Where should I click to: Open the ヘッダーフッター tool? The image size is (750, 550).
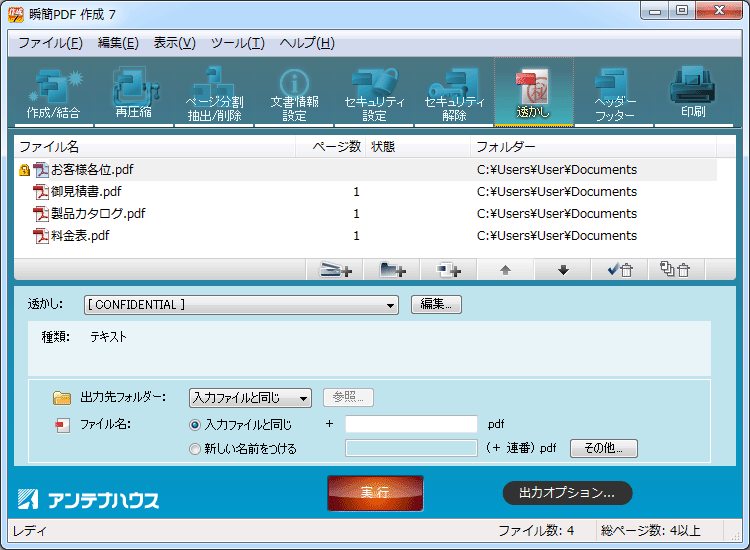tap(614, 93)
